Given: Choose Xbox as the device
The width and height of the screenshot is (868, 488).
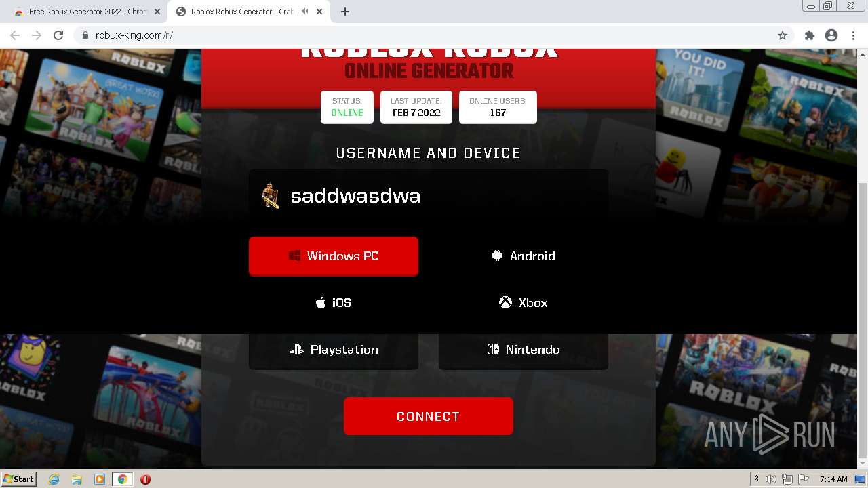Looking at the screenshot, I should coord(524,303).
